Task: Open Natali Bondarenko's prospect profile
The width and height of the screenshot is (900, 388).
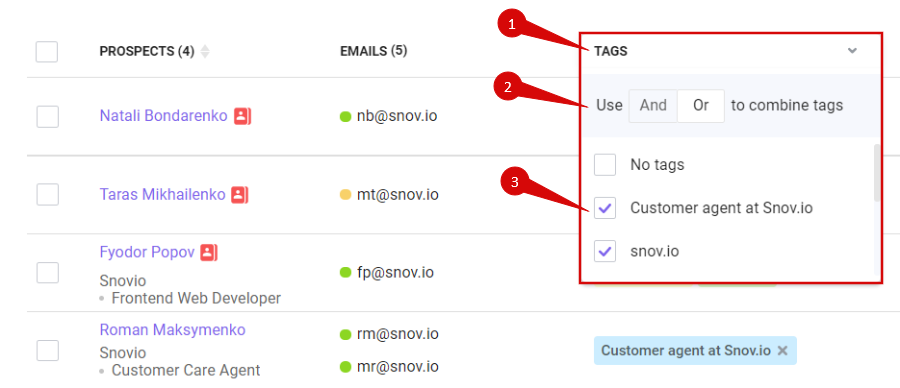Action: pyautogui.click(x=164, y=116)
